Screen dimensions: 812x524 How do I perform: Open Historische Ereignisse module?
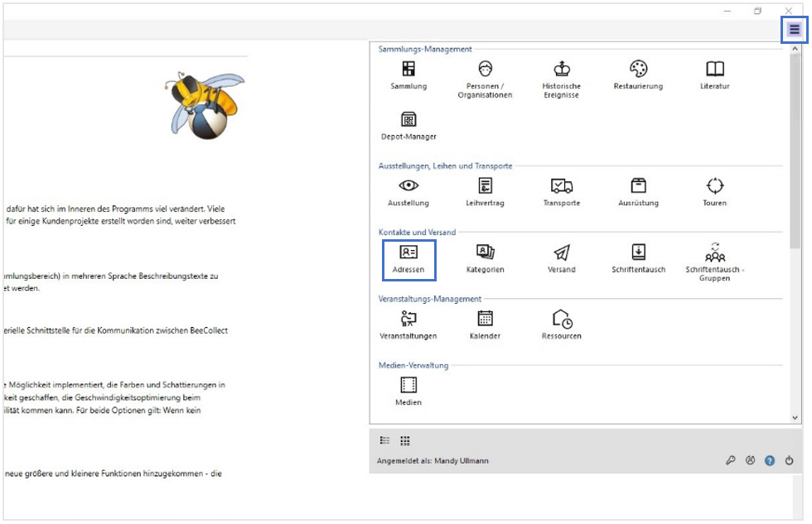pyautogui.click(x=561, y=75)
